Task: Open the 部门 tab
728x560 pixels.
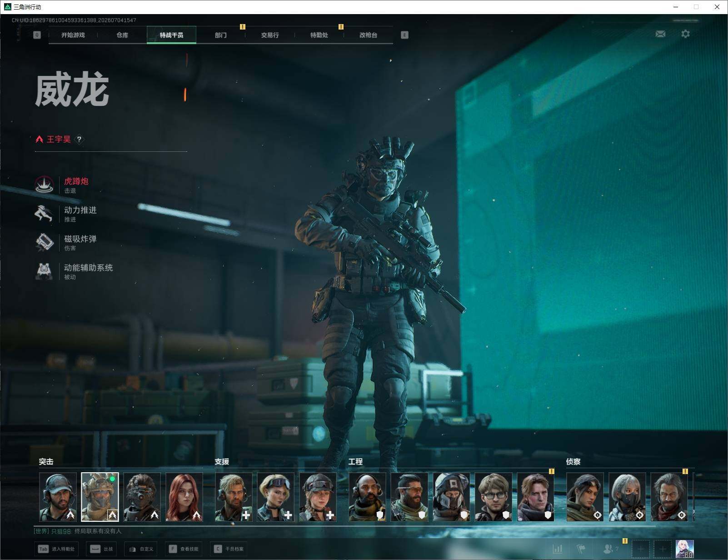Action: [221, 35]
